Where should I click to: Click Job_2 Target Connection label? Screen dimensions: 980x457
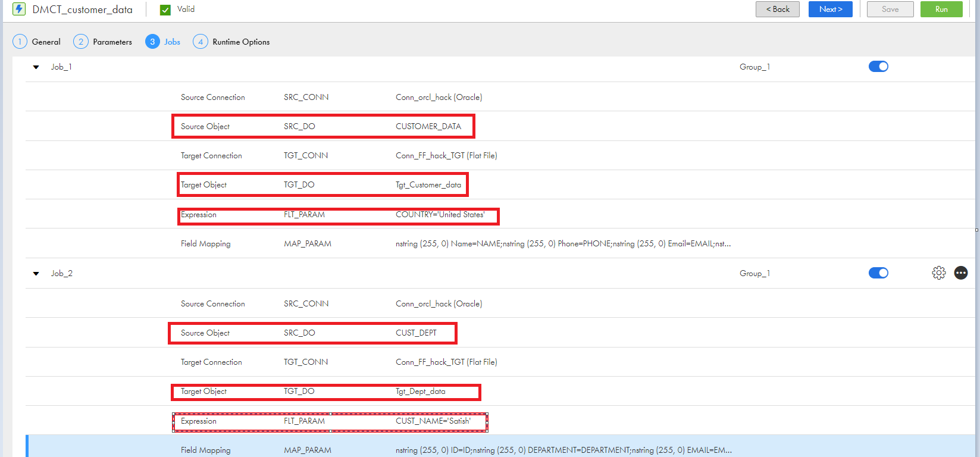coord(211,362)
